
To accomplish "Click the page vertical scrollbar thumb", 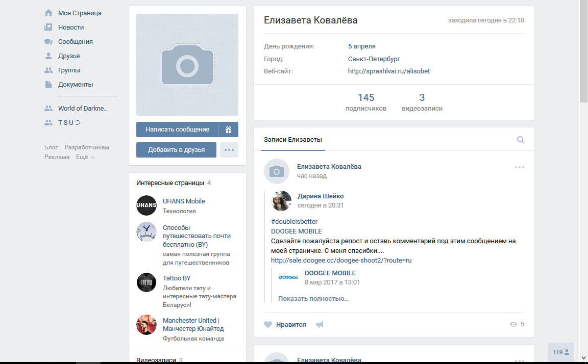I will pos(583,51).
